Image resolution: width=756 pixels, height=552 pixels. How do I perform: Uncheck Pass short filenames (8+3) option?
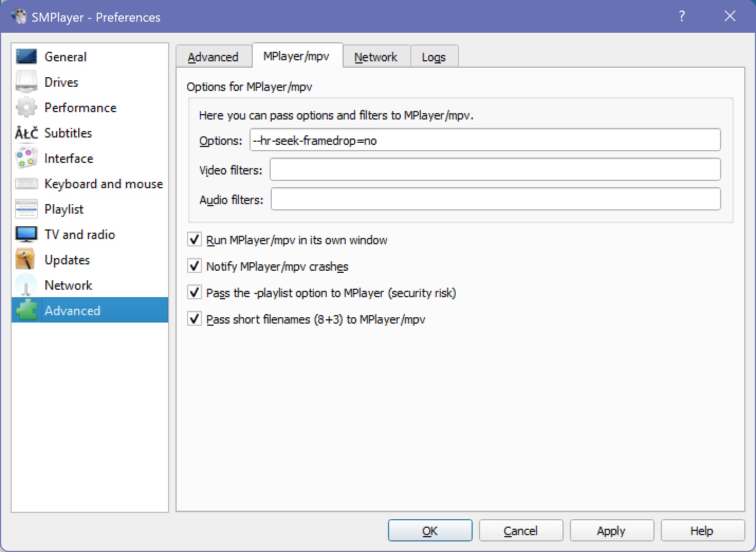(x=195, y=319)
